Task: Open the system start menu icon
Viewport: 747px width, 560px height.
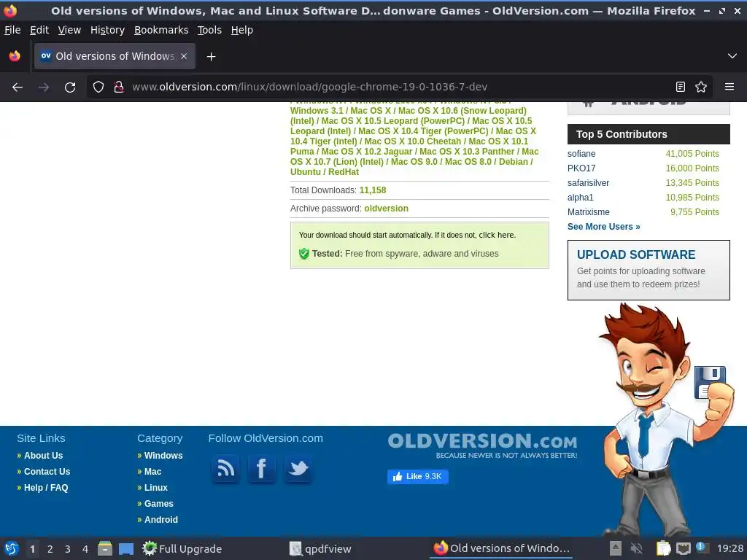Action: click(x=12, y=549)
